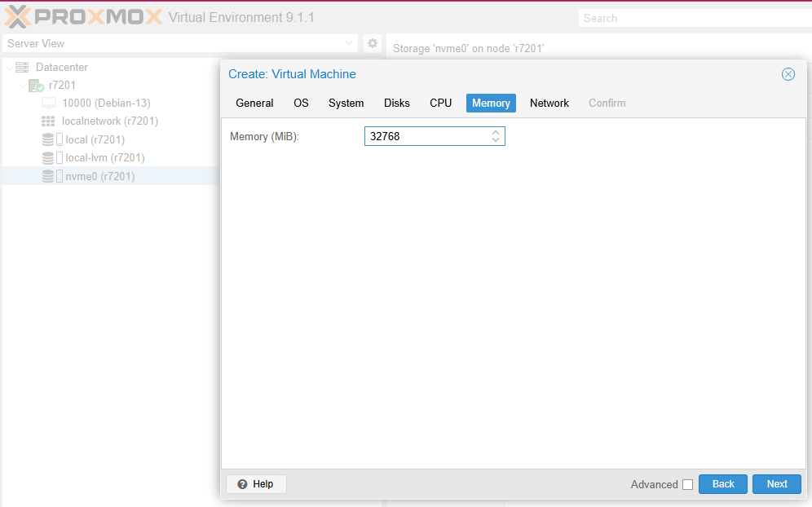Switch to the Network tab
812x507 pixels.
(549, 103)
